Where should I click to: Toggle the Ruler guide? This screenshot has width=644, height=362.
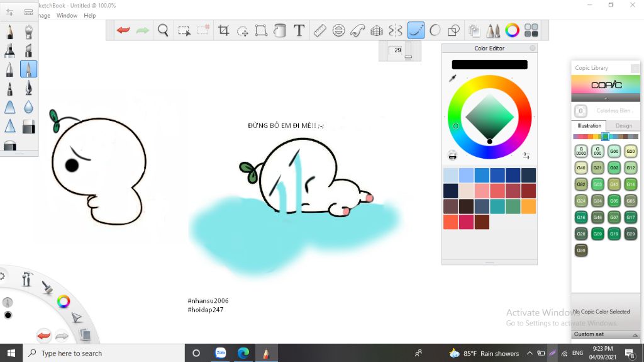(x=319, y=30)
